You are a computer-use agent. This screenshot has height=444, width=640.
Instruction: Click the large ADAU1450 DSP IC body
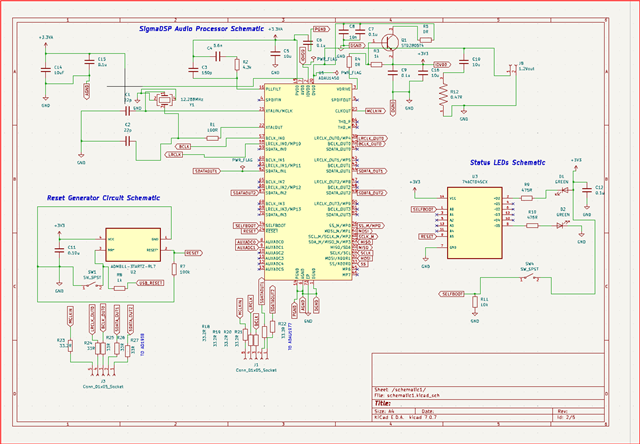pos(308,182)
